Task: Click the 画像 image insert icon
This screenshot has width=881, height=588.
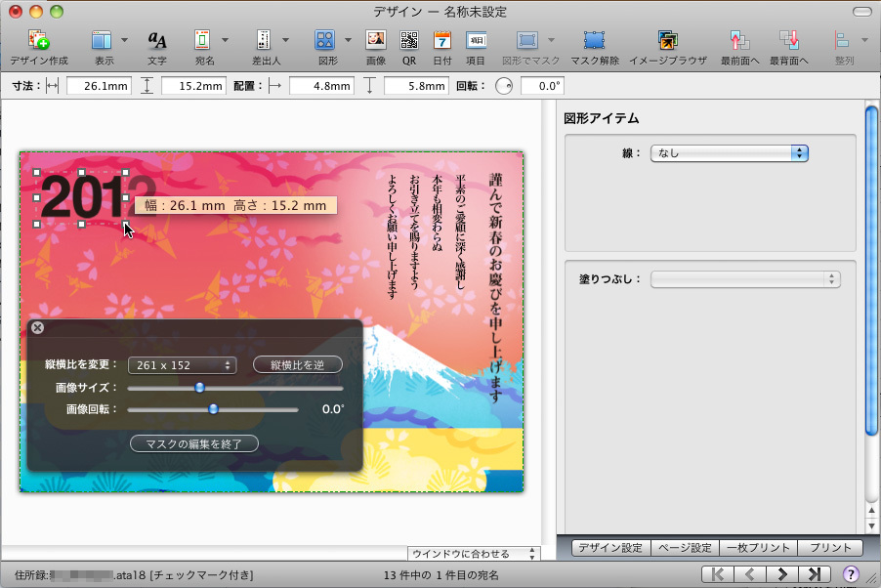Action: coord(375,41)
